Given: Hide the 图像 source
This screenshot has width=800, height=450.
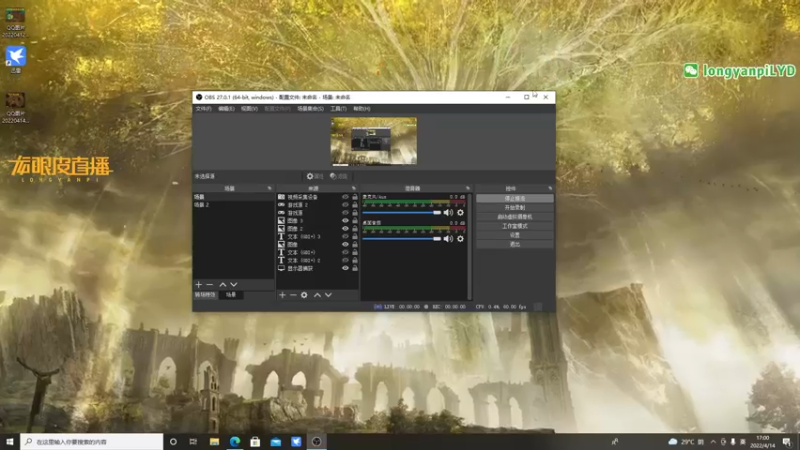Looking at the screenshot, I should 345,244.
